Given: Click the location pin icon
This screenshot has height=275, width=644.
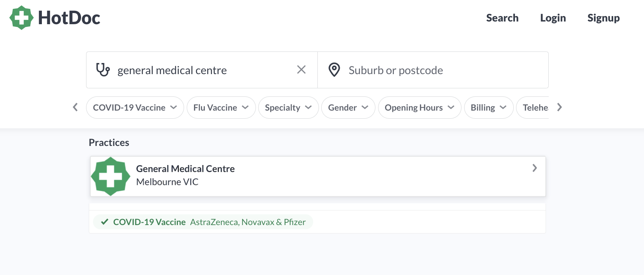Looking at the screenshot, I should point(334,70).
